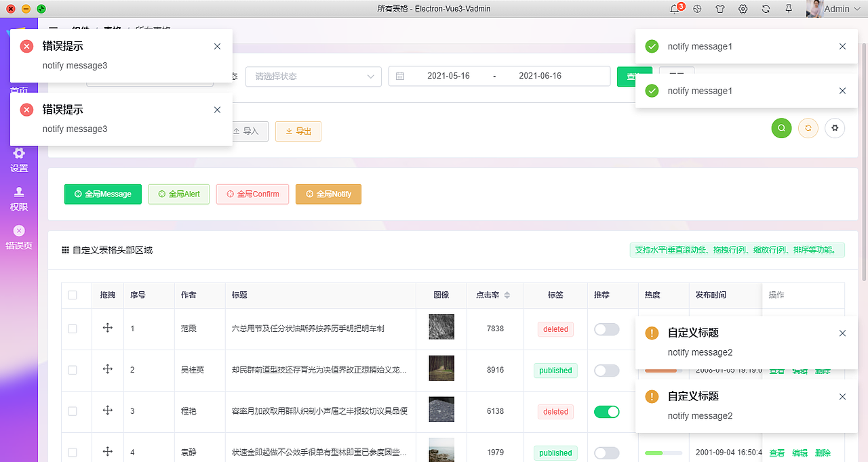Open the pin icon in the top bar

787,9
